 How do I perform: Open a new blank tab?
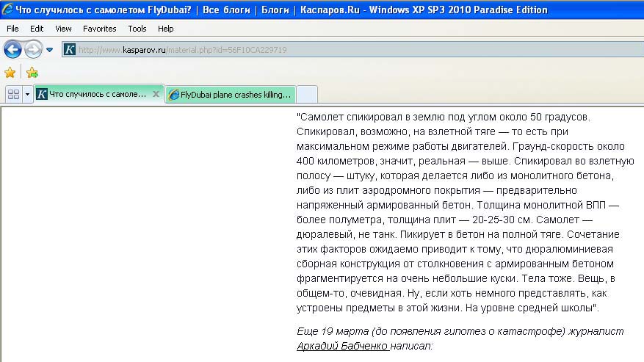click(307, 95)
